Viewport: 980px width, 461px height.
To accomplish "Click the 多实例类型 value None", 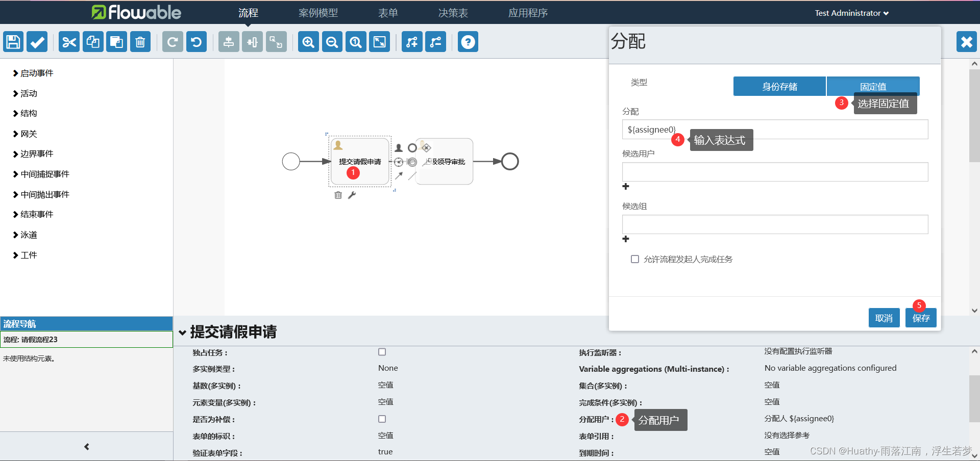I will point(388,368).
